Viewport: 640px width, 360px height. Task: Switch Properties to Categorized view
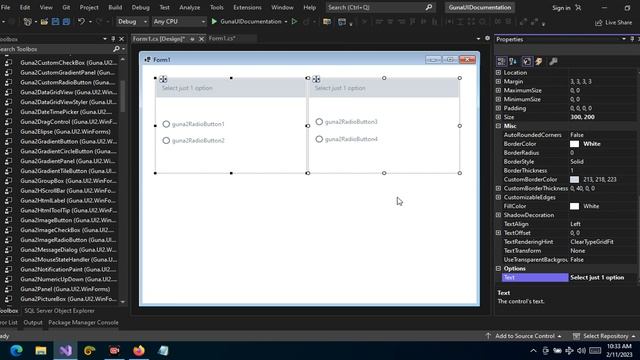click(x=501, y=61)
